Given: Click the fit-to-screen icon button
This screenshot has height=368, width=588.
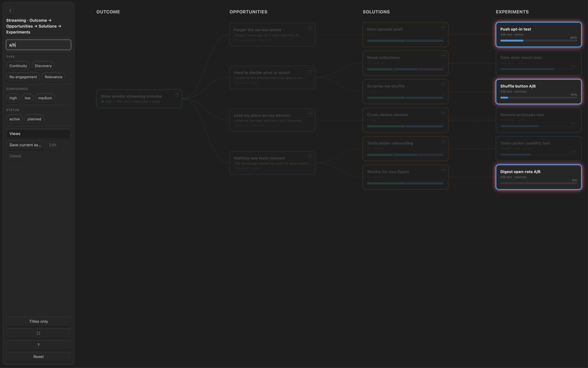Looking at the screenshot, I should pos(38,333).
